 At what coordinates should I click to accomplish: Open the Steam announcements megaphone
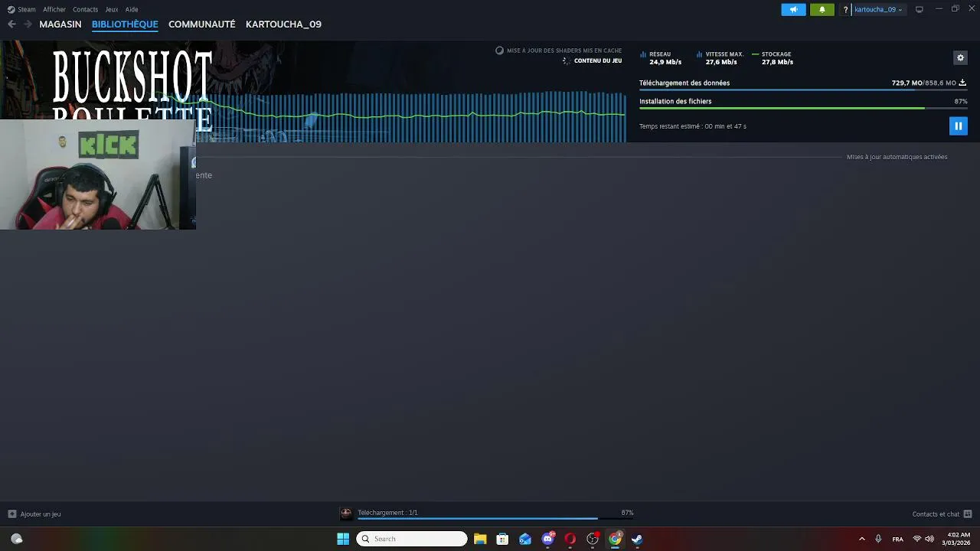coord(793,9)
